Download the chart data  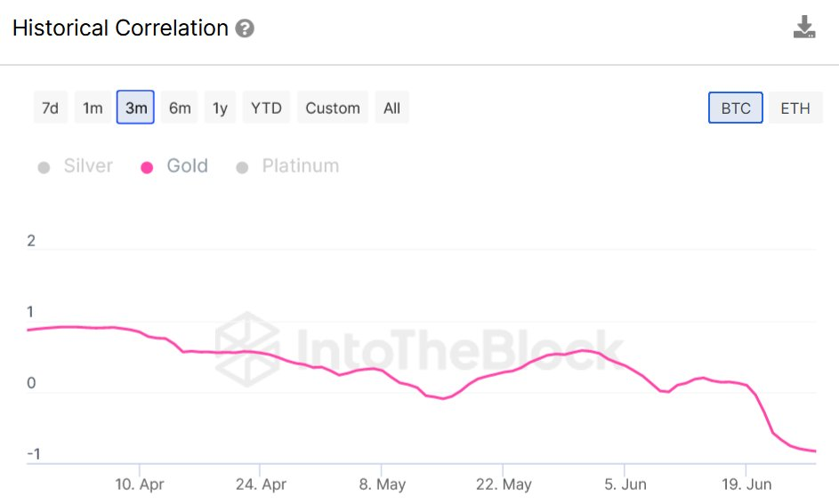coord(803,28)
